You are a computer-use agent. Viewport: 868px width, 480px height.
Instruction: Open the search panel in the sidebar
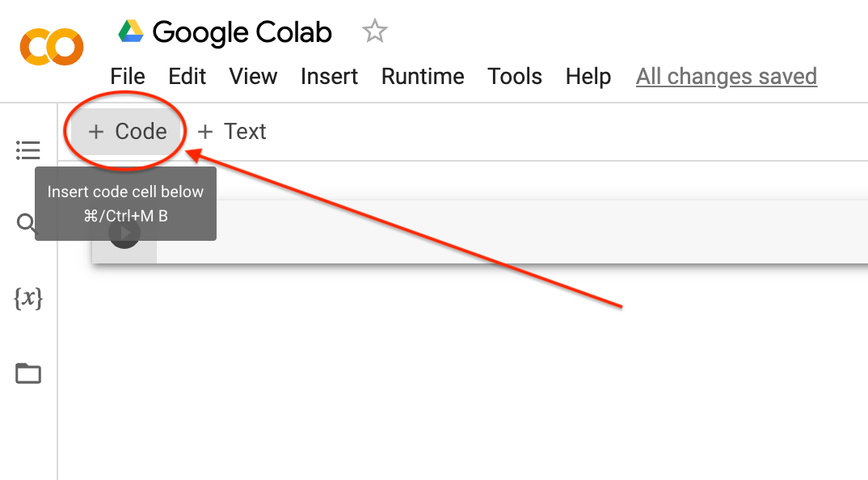(x=27, y=225)
